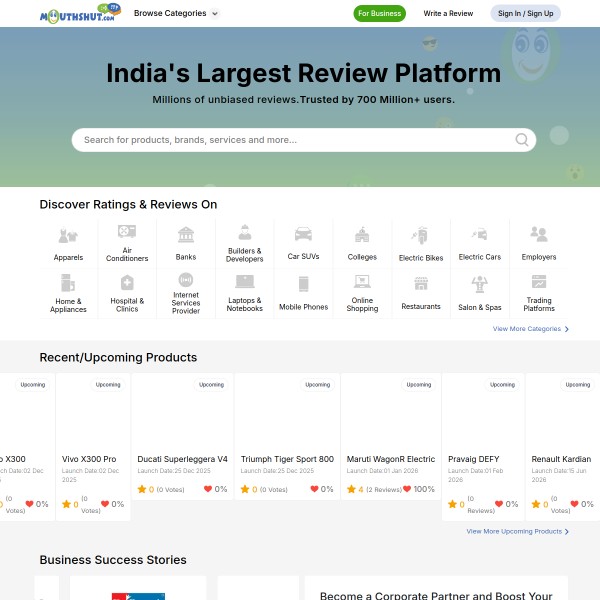Open the Car SUVs category icon
This screenshot has height=600, width=600.
coord(303,234)
